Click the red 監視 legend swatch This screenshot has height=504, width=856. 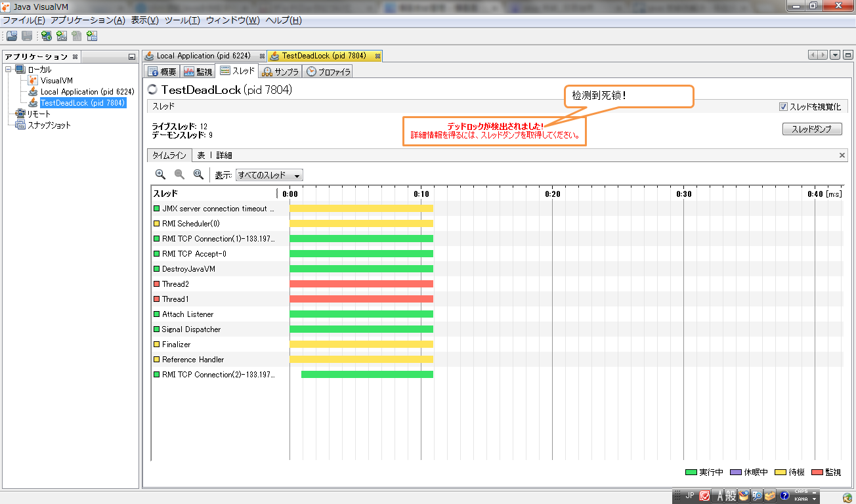[x=817, y=472]
